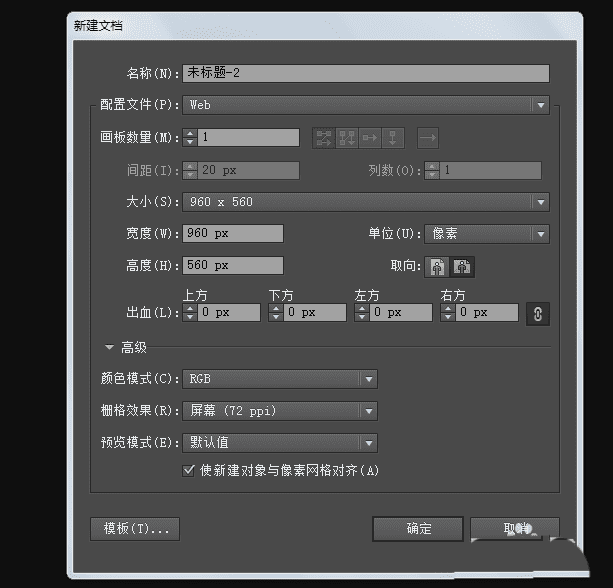Open the 配置文件 Web profile dropdown
613x588 pixels.
[x=366, y=105]
